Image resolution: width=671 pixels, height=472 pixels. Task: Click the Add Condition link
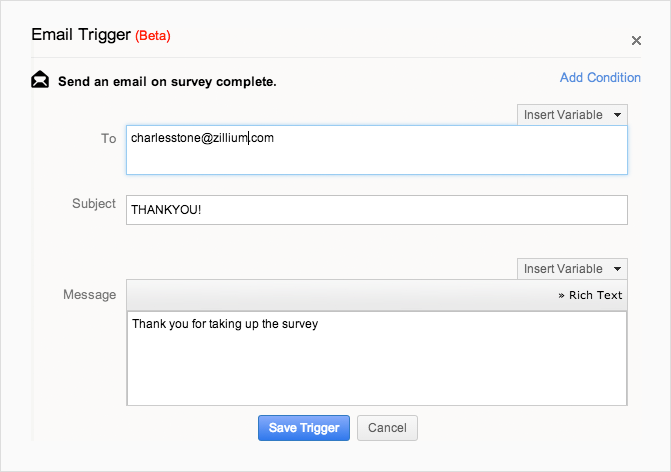[600, 78]
